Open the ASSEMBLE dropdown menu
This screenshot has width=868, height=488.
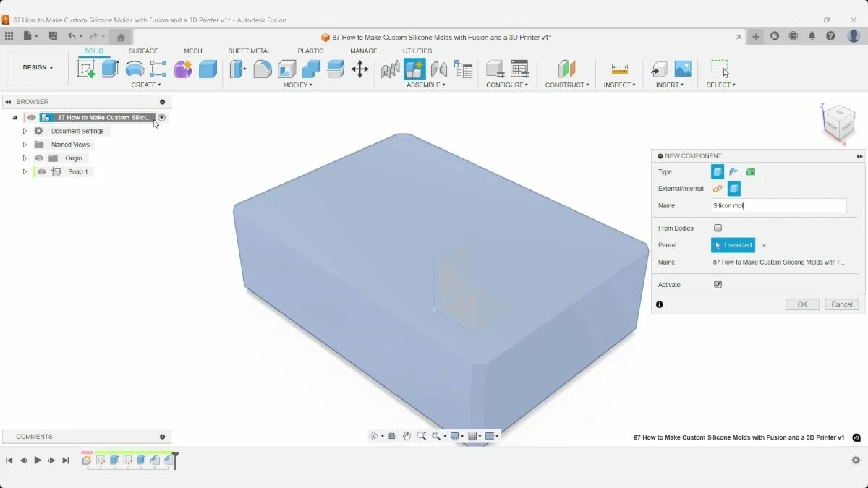tap(426, 85)
